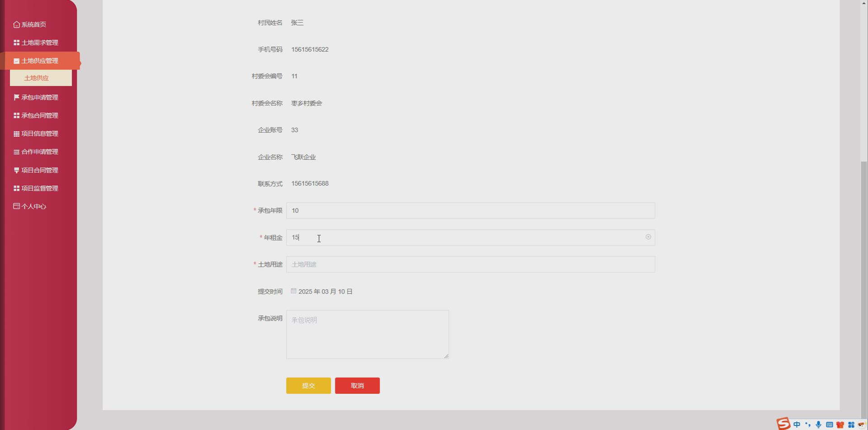Click the 企业账号 value 33
Viewport: 868px width, 430px height.
coord(294,130)
